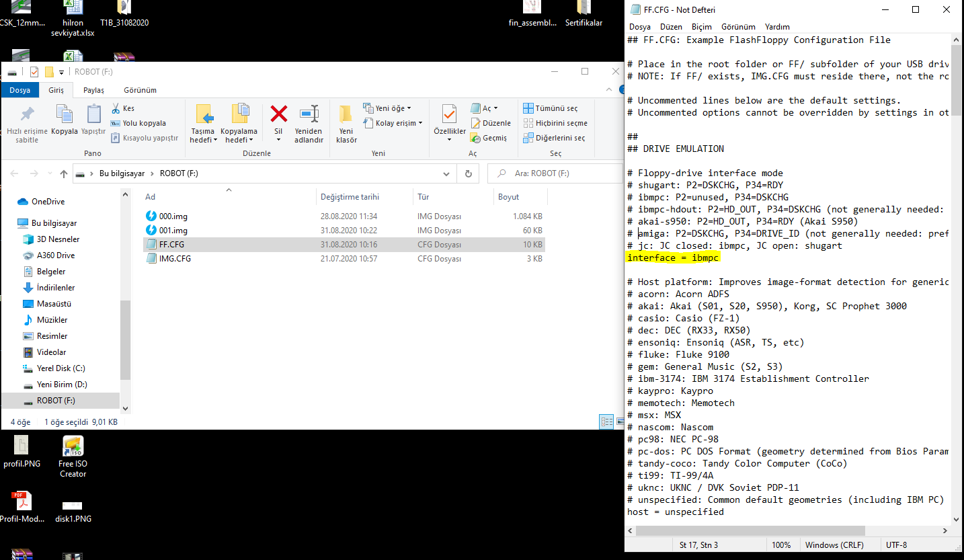964x560 pixels.
Task: Switch to the Görünüm ribbon tab
Action: click(140, 90)
